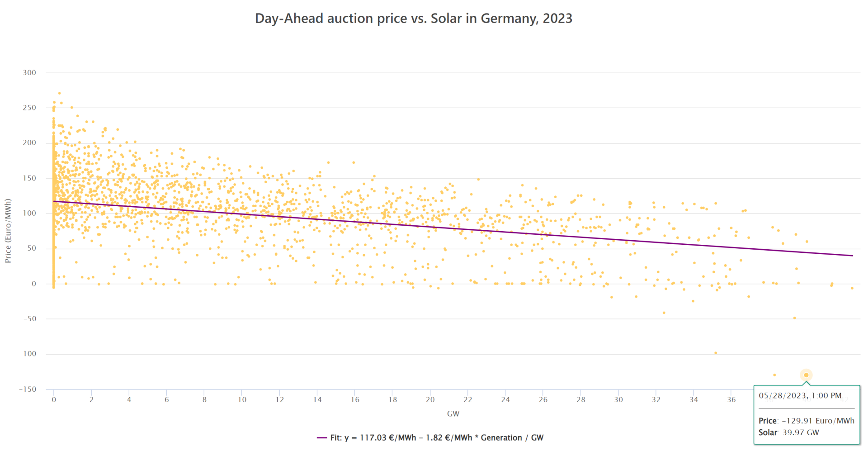Viewport: 868px width, 451px height.
Task: Select the lone data point near -50 Euro/MWh
Action: click(x=794, y=318)
